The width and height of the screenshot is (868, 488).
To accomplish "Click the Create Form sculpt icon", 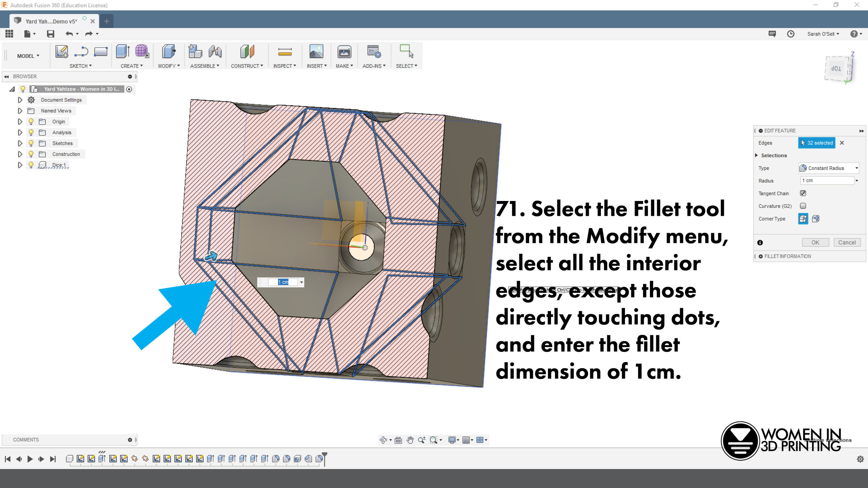I will [142, 51].
